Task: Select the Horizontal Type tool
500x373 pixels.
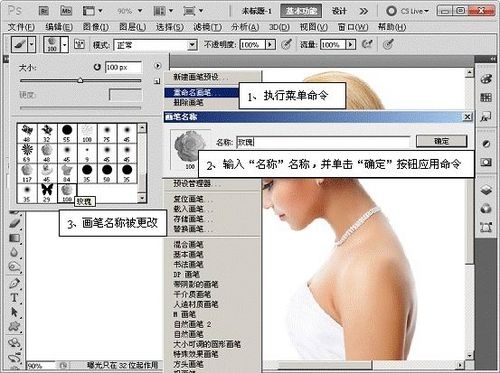Action: 14,297
